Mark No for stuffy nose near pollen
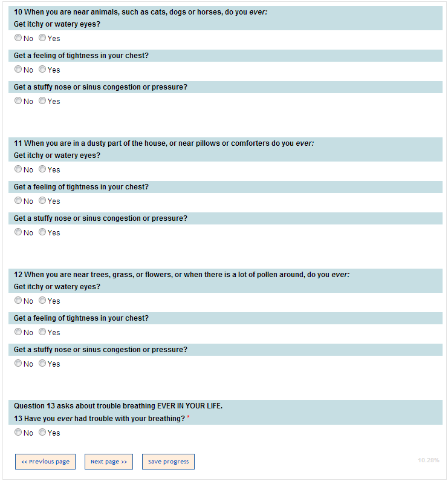 18,364
